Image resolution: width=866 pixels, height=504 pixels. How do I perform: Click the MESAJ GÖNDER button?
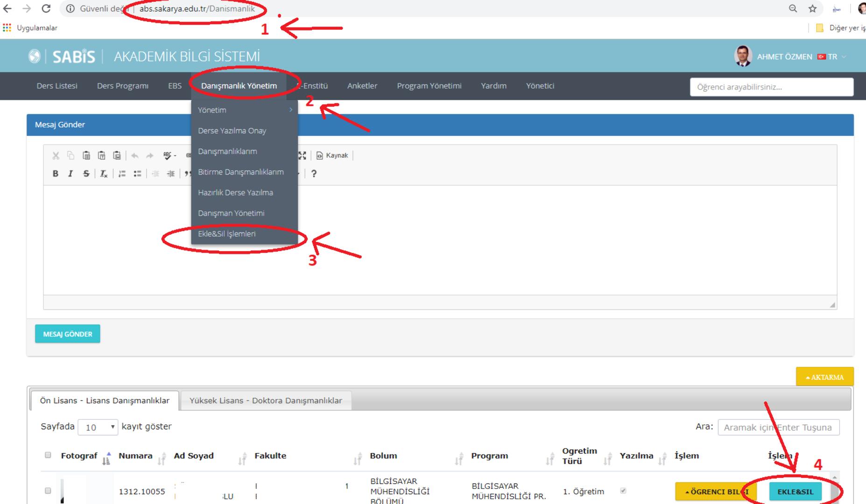click(68, 334)
